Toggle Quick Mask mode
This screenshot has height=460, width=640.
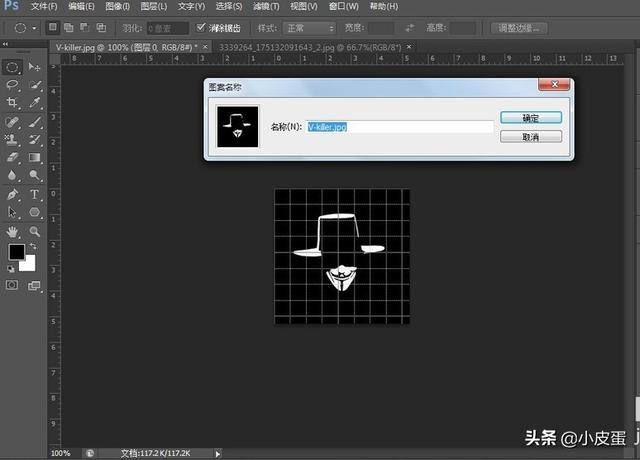[x=12, y=285]
